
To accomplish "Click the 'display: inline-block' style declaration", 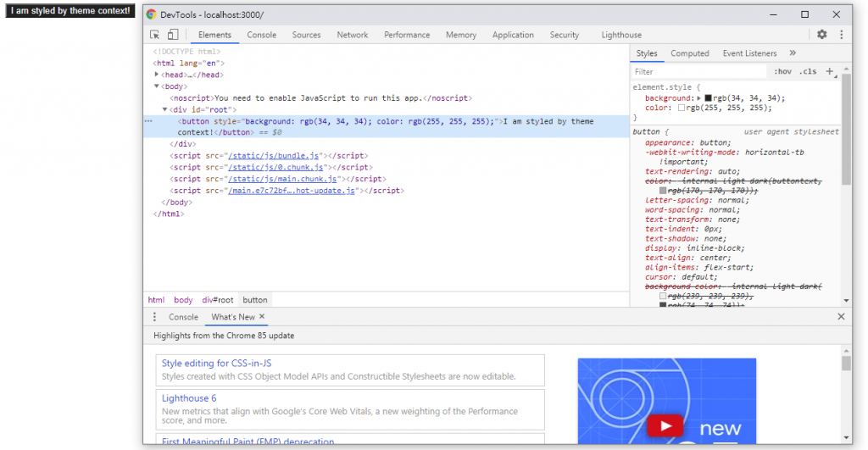I will click(x=695, y=248).
